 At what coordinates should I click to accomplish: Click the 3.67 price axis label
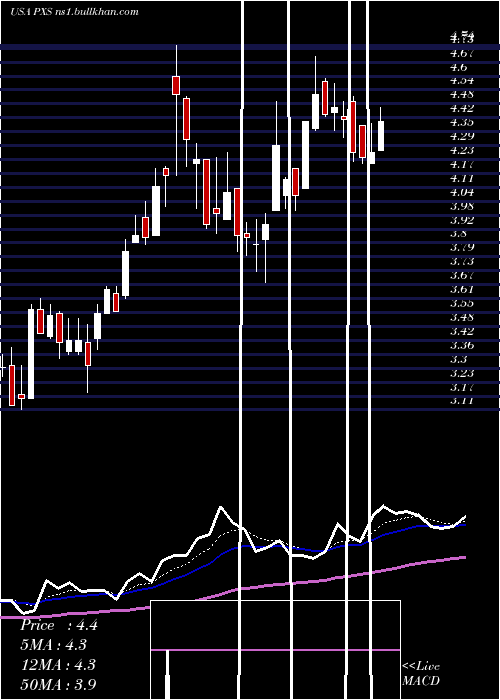coord(462,275)
